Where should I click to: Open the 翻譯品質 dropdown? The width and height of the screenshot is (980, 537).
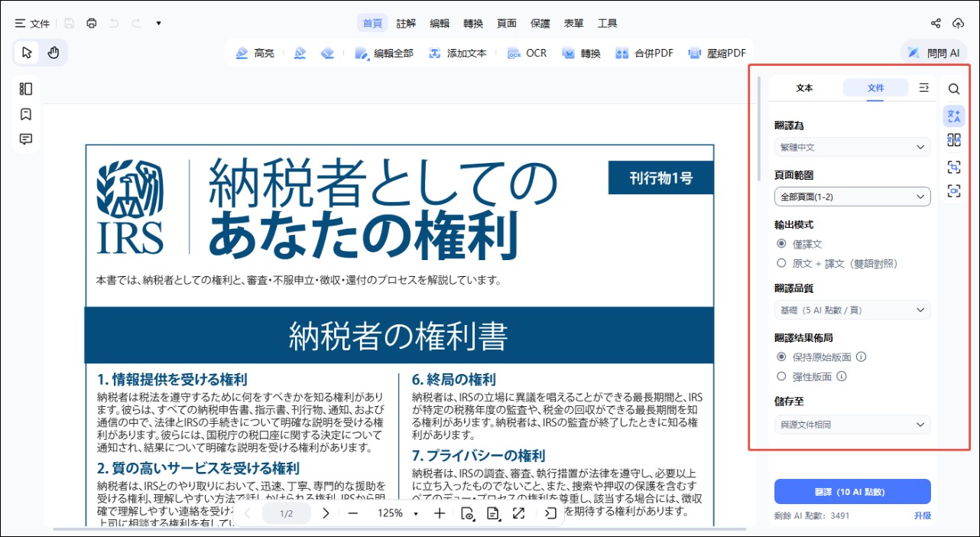click(852, 310)
